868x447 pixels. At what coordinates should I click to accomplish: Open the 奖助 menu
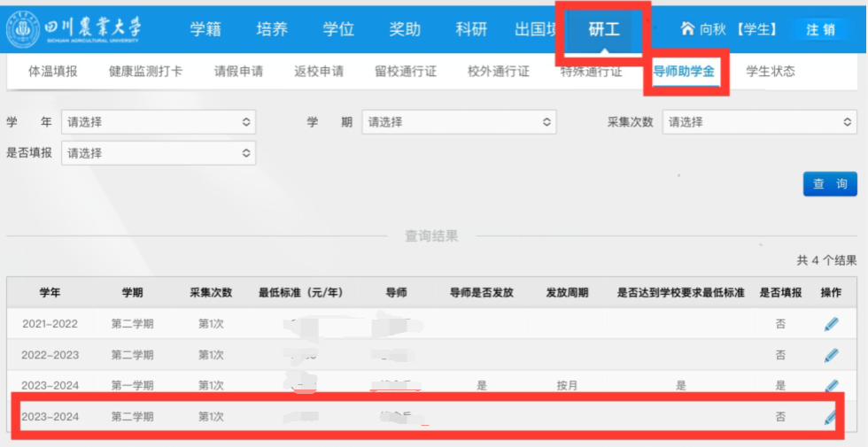pyautogui.click(x=405, y=29)
